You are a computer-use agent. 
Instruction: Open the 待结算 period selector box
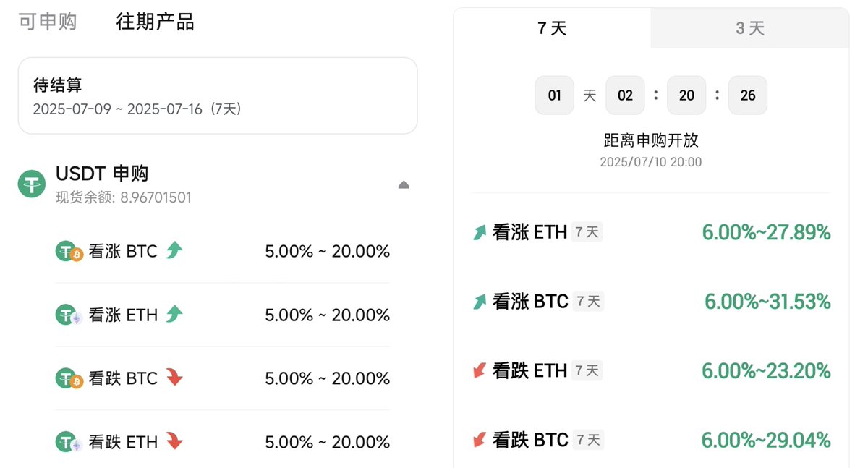coord(218,96)
